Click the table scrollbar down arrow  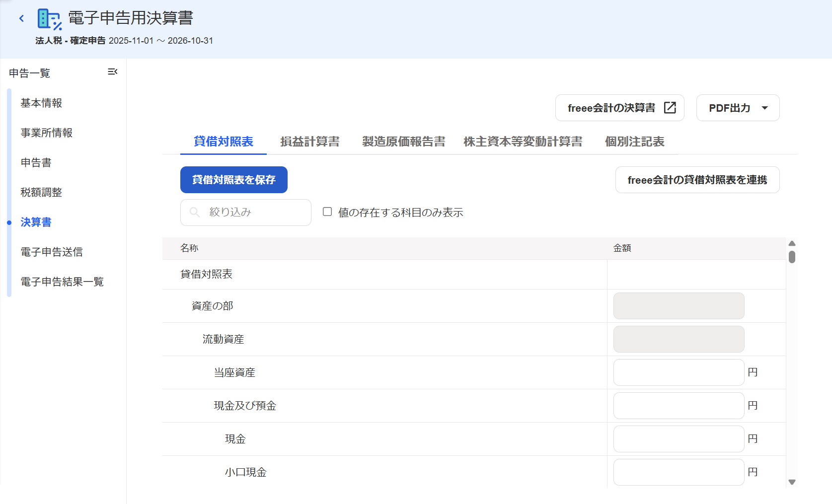(x=792, y=482)
